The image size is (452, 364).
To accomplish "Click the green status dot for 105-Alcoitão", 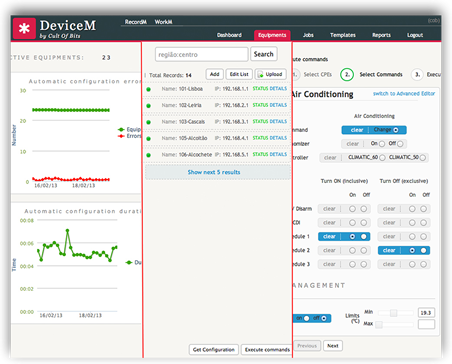I will [x=149, y=139].
